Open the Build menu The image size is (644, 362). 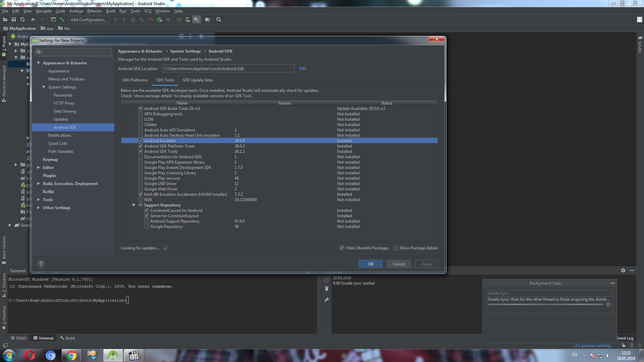pyautogui.click(x=111, y=11)
